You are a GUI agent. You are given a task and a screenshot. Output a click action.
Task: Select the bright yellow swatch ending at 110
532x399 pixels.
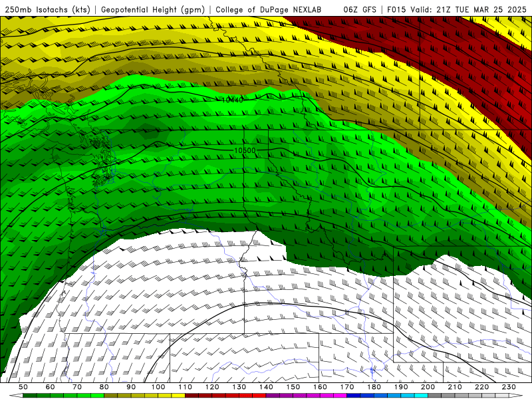[178, 396]
